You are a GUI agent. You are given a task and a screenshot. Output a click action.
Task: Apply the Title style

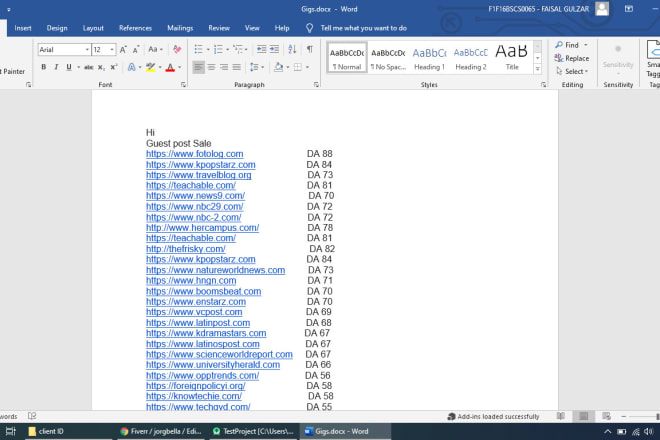[x=512, y=58]
